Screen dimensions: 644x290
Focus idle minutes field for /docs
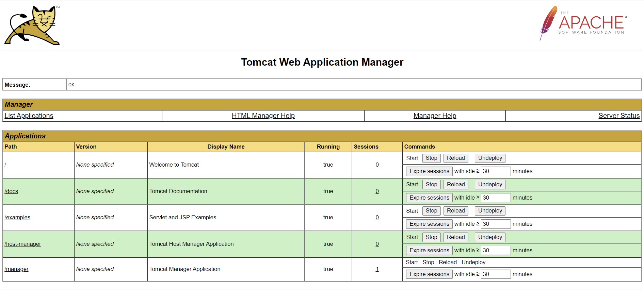[496, 198]
